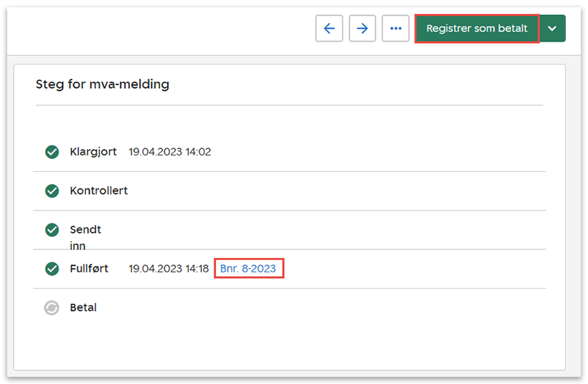Click the Fullført timestamp 19.04.2023 14:18
This screenshot has height=384, width=588.
[x=169, y=269]
